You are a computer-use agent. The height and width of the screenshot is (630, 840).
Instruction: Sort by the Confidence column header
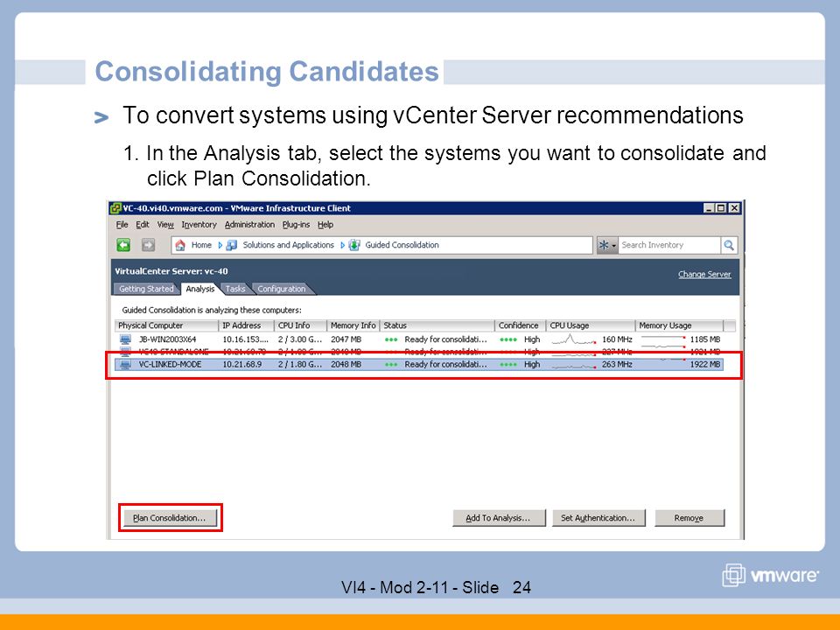pos(520,325)
